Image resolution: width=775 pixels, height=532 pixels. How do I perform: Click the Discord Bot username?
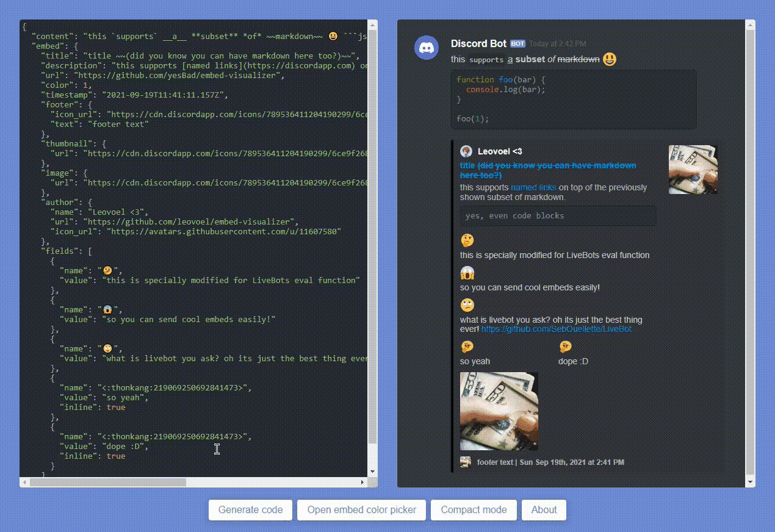[x=478, y=43]
